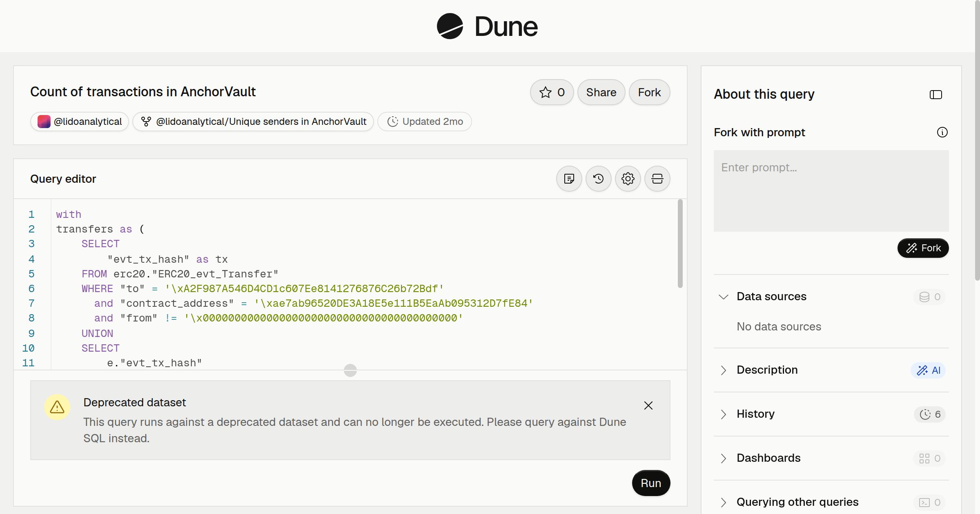Click the Dashboards count badge
This screenshot has height=514, width=980.
[x=929, y=459]
